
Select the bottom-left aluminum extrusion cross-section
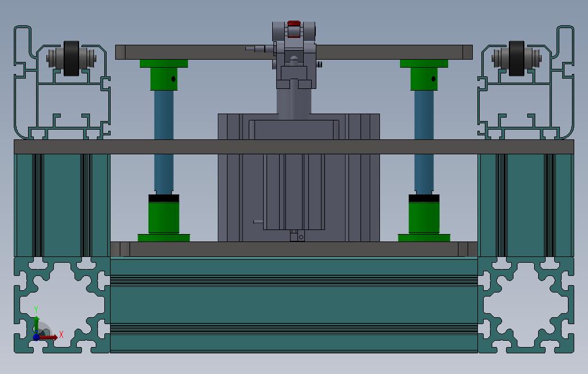62,305
